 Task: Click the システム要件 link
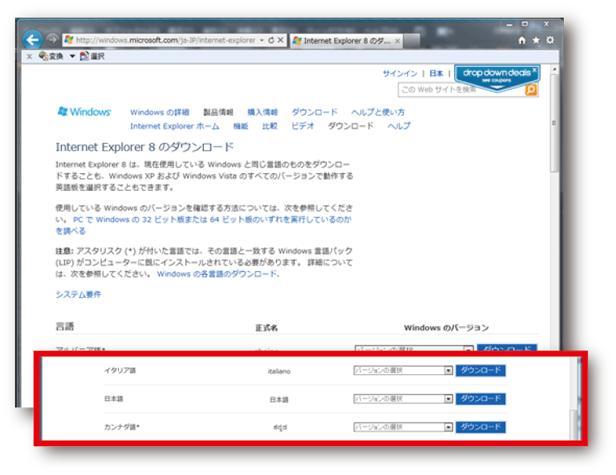78,295
